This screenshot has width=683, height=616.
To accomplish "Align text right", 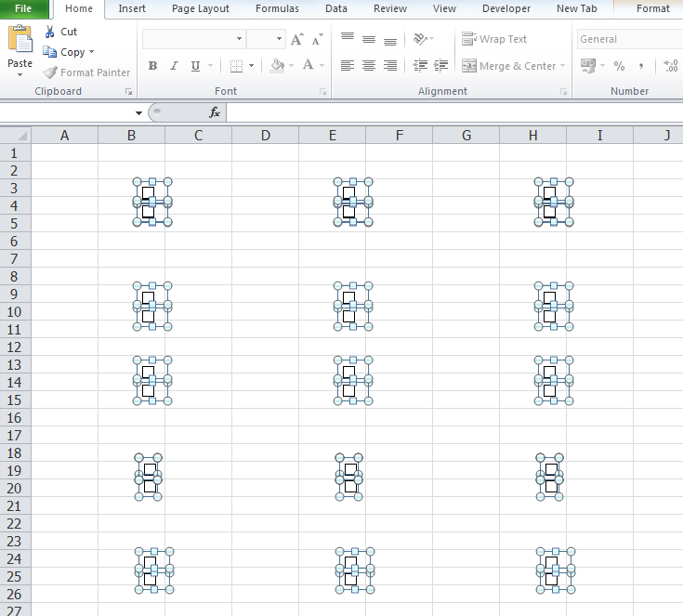I will (x=390, y=66).
